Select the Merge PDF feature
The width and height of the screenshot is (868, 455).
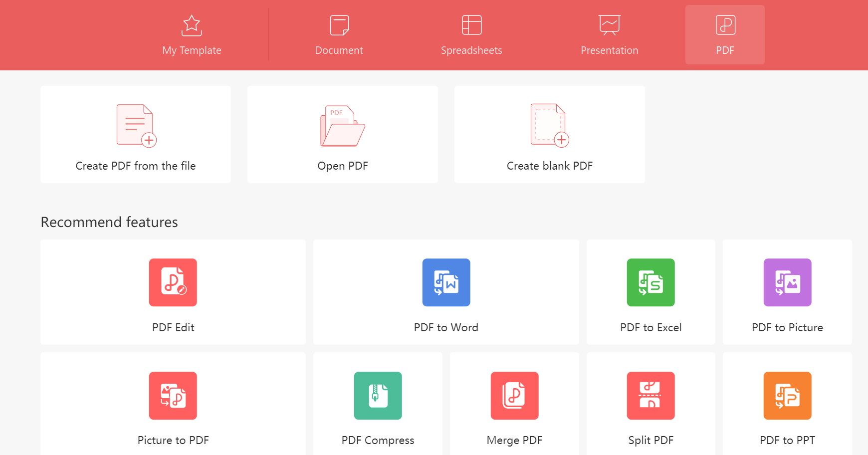click(514, 405)
